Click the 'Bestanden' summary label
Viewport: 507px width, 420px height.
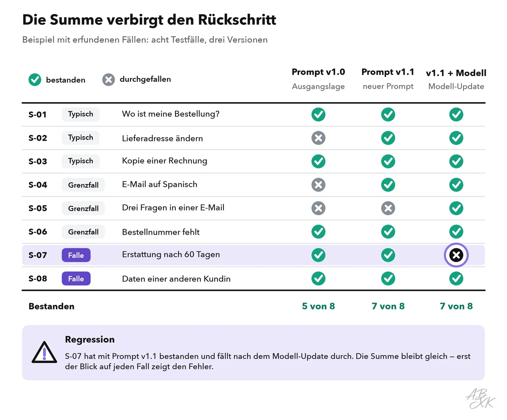tap(52, 306)
